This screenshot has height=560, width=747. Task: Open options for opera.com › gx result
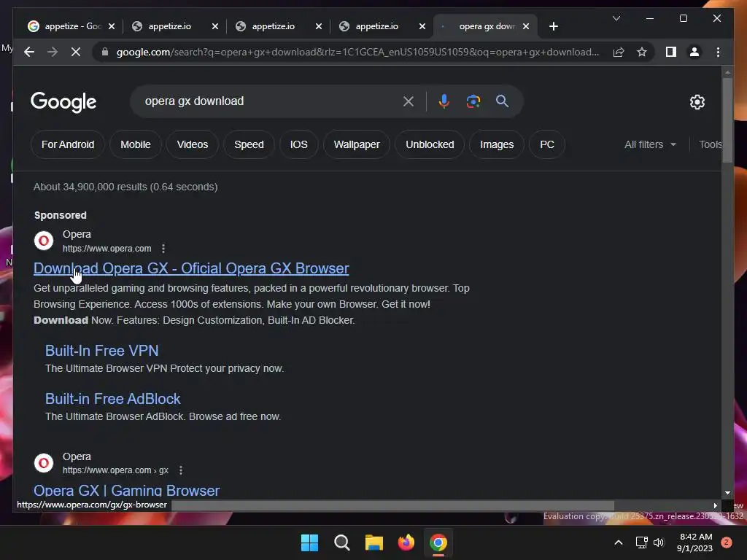click(x=181, y=470)
